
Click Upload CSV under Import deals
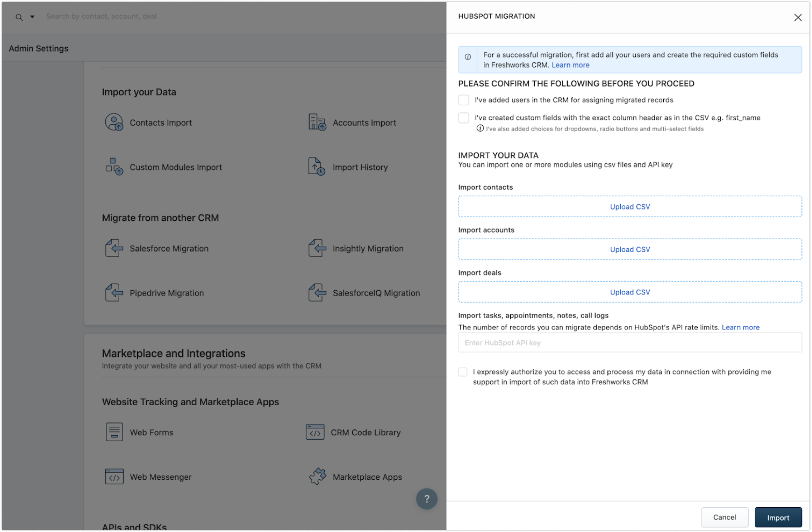coord(630,292)
